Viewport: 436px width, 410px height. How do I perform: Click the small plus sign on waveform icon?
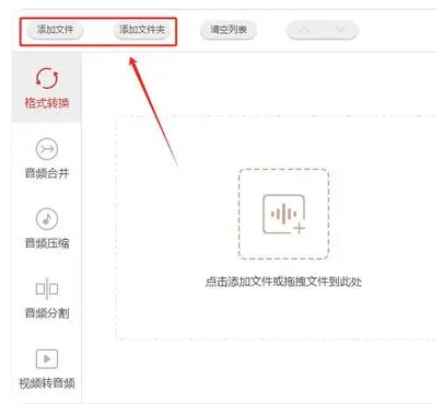coord(299,228)
